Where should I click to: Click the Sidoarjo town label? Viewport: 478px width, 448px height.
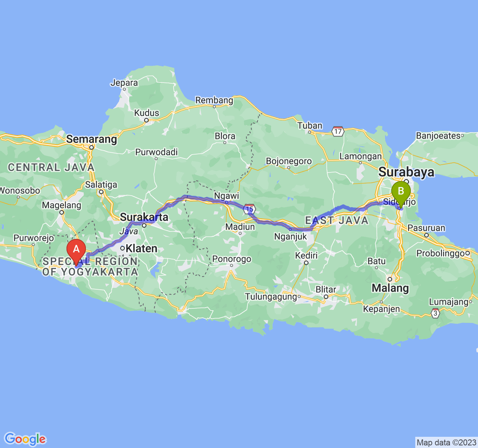[x=399, y=202]
